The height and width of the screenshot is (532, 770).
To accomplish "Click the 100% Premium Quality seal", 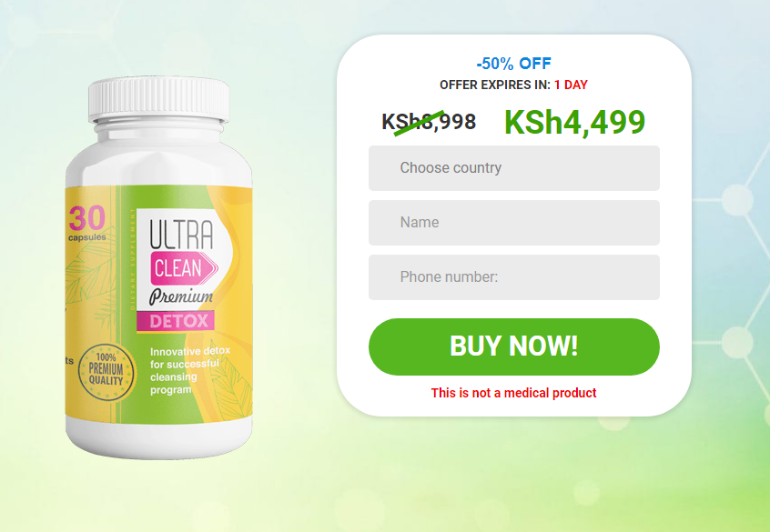I will [x=106, y=372].
